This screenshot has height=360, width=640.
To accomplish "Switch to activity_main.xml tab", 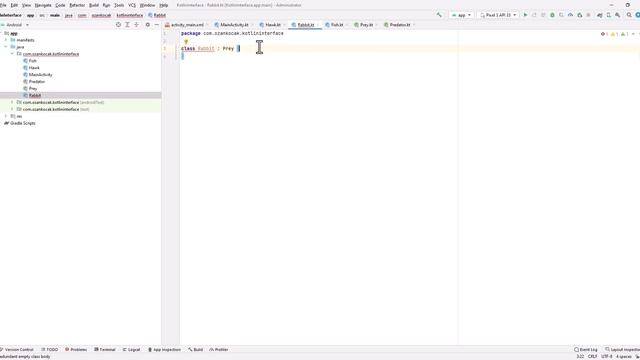I will tap(187, 25).
